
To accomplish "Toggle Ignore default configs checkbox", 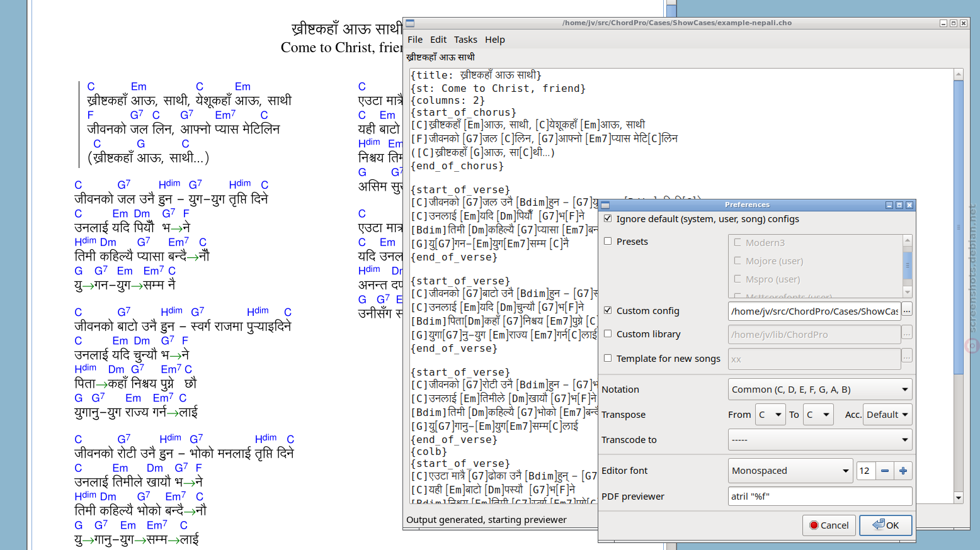I will pos(608,219).
